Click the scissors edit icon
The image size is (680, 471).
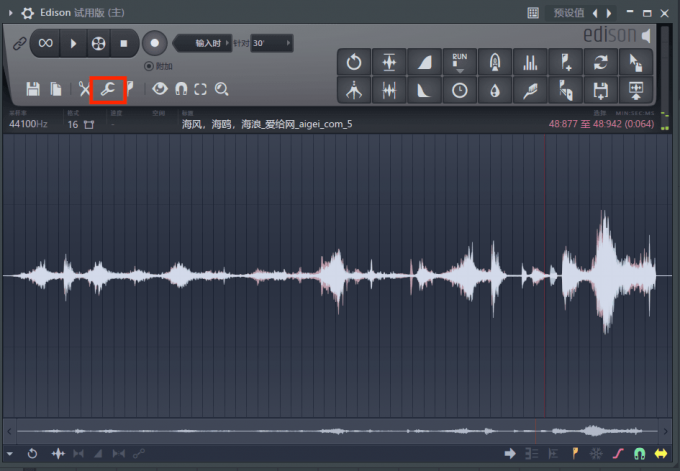click(x=85, y=89)
